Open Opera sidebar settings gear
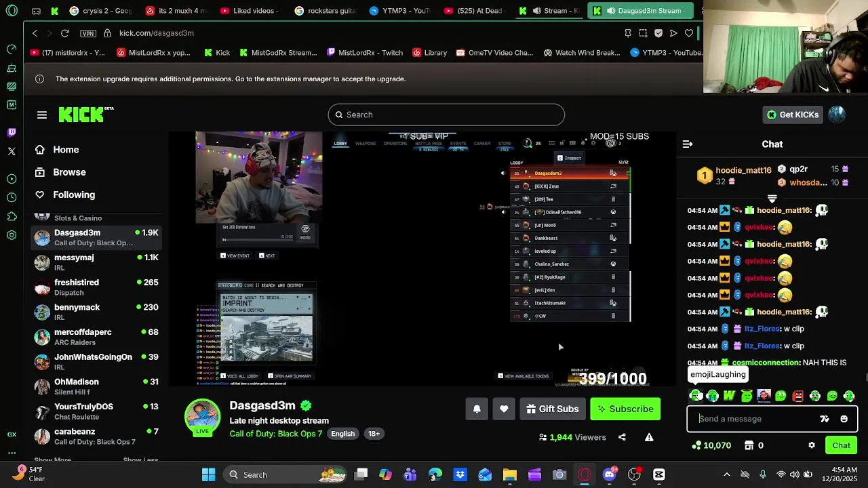868x488 pixels. click(x=12, y=235)
